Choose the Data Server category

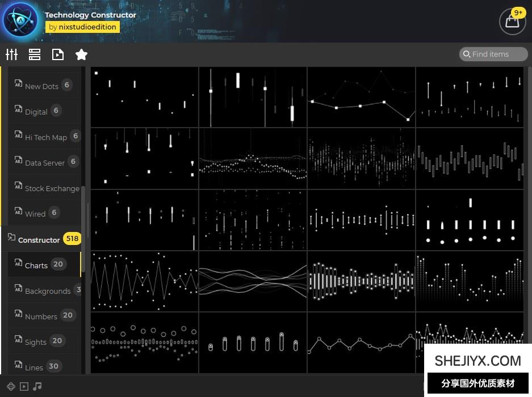44,163
